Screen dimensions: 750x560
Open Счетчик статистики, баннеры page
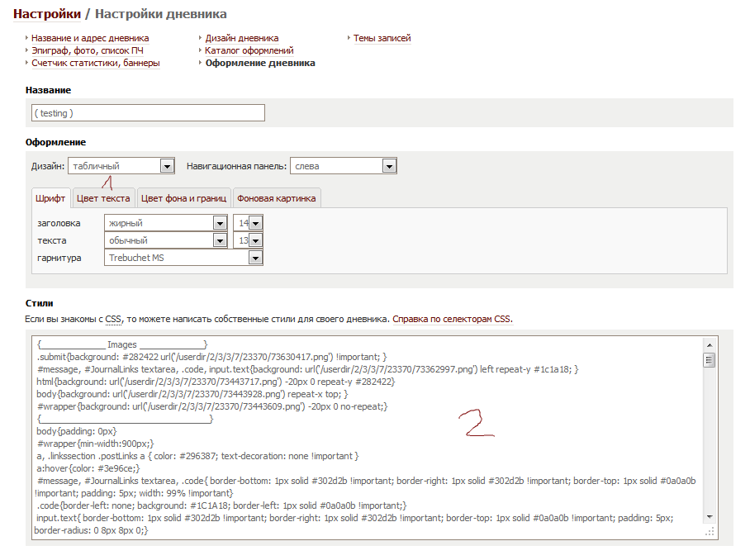tap(96, 63)
